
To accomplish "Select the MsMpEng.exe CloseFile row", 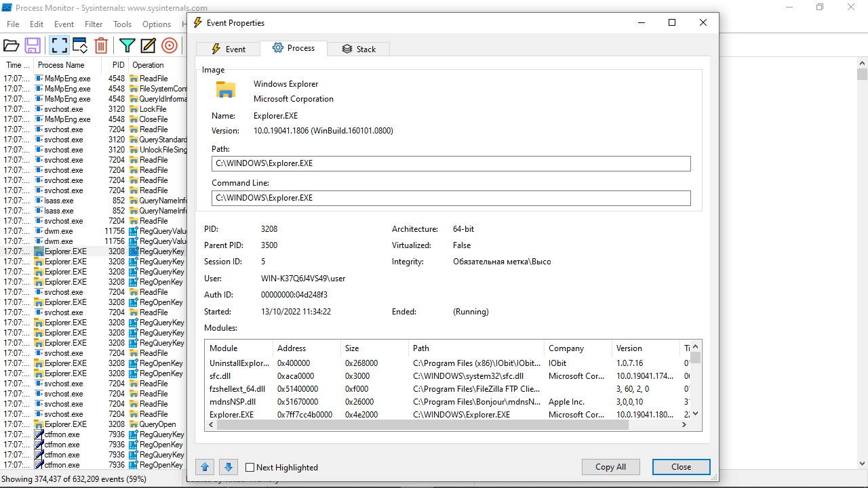I will (x=94, y=119).
